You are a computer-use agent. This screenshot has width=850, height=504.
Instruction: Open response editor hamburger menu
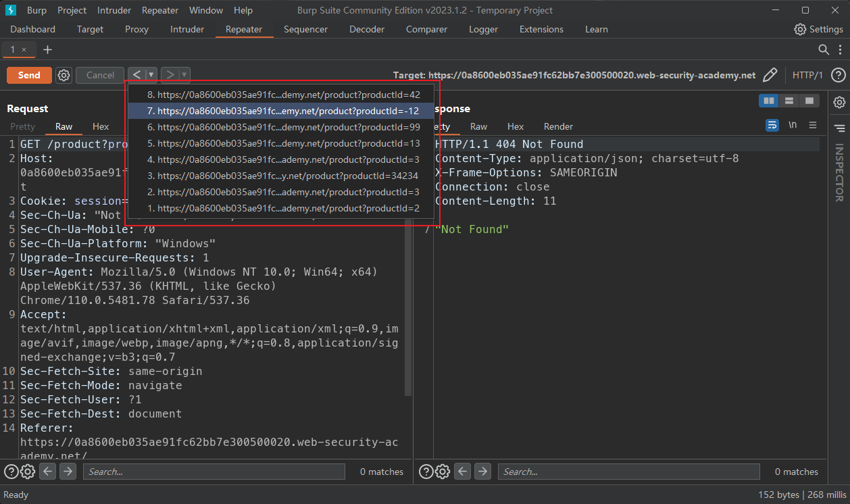(813, 126)
